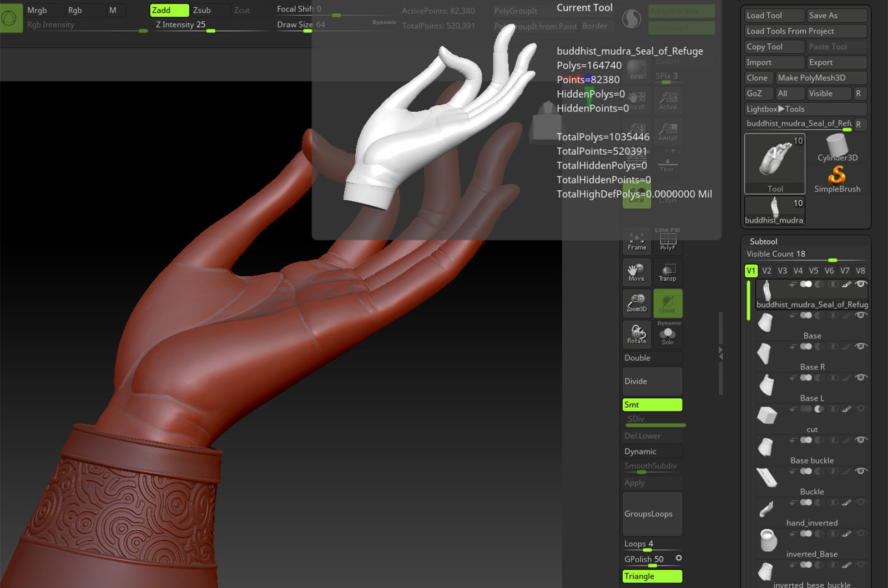Viewport: 888px width, 588px height.
Task: Click the panel divider collapse arrows
Action: pyautogui.click(x=720, y=354)
